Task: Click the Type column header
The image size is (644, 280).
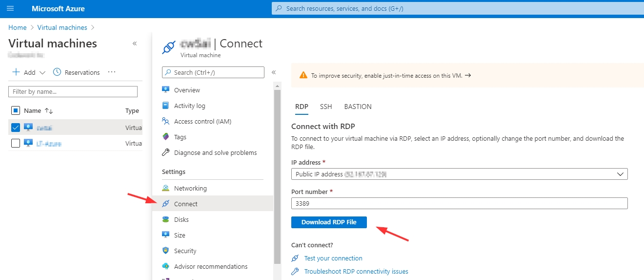Action: point(132,111)
